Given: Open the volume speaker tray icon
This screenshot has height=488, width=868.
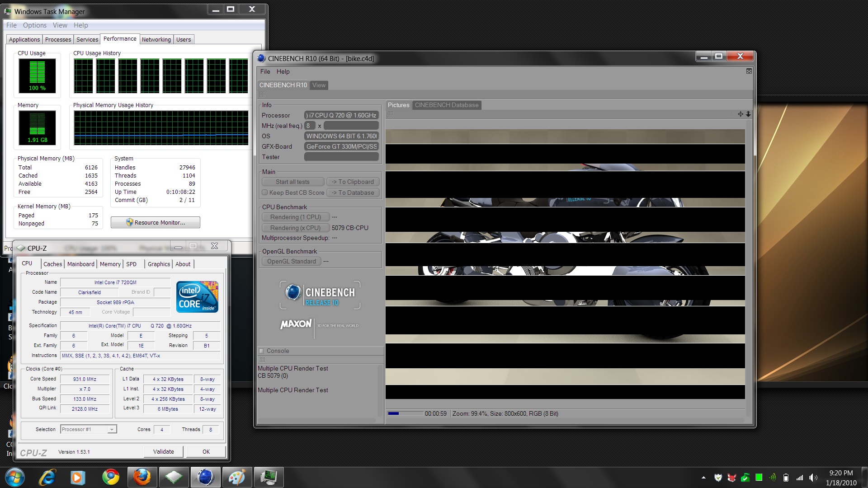Looking at the screenshot, I should 813,478.
